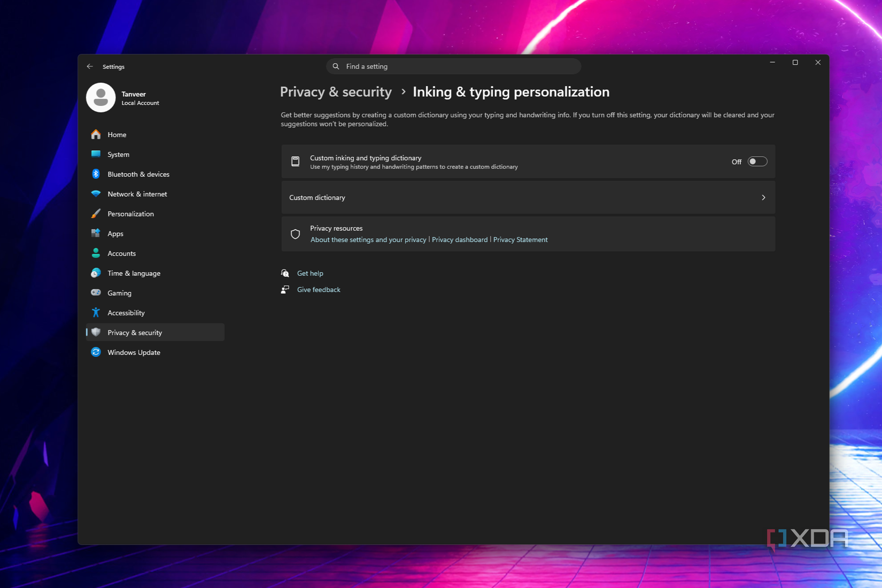
Task: Click the Network wifi icon
Action: (96, 194)
